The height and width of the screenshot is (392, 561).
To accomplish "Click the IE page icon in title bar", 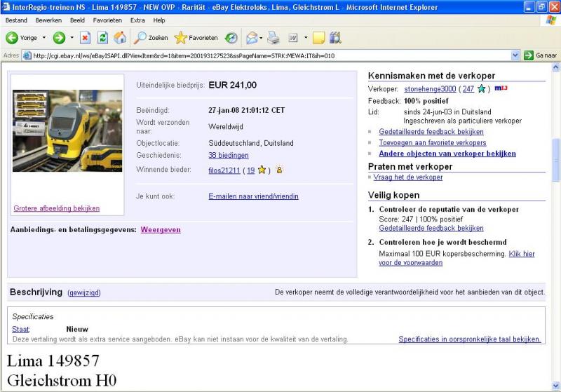I will (x=6, y=7).
